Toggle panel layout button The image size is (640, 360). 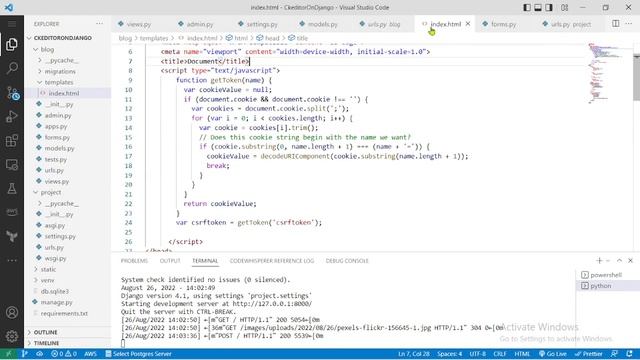(538, 7)
